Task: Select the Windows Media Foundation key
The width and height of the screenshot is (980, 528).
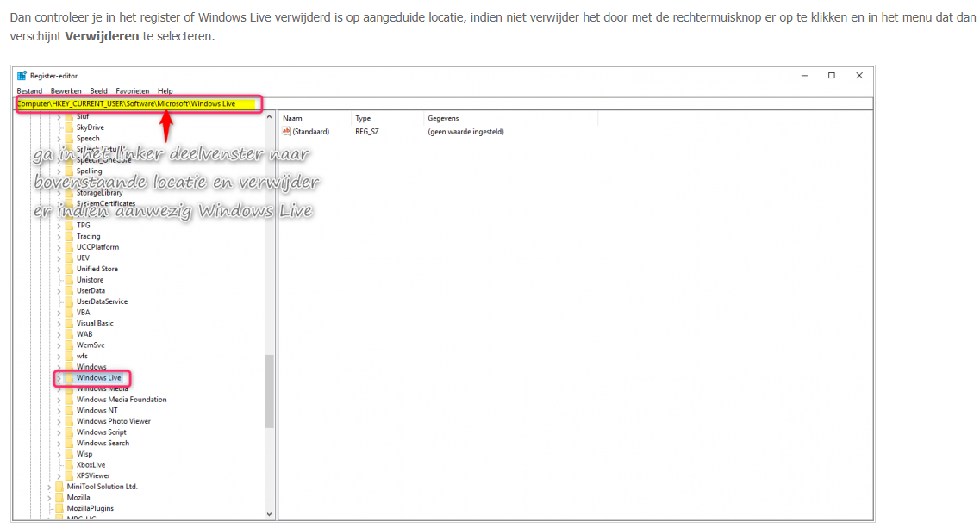Action: point(122,400)
